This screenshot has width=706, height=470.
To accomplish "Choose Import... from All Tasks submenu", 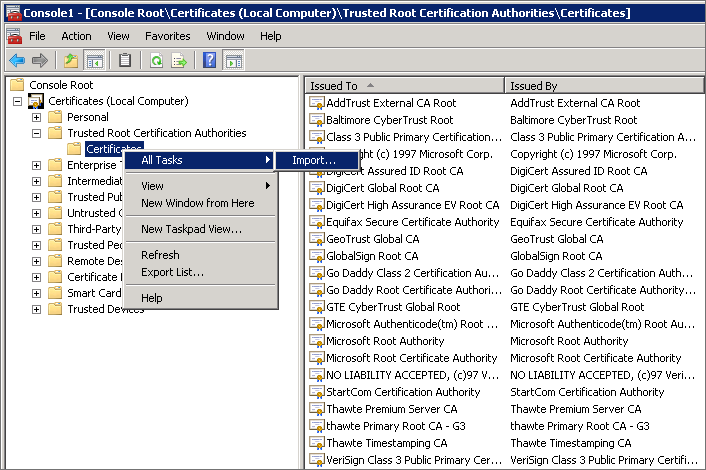I will coord(317,160).
